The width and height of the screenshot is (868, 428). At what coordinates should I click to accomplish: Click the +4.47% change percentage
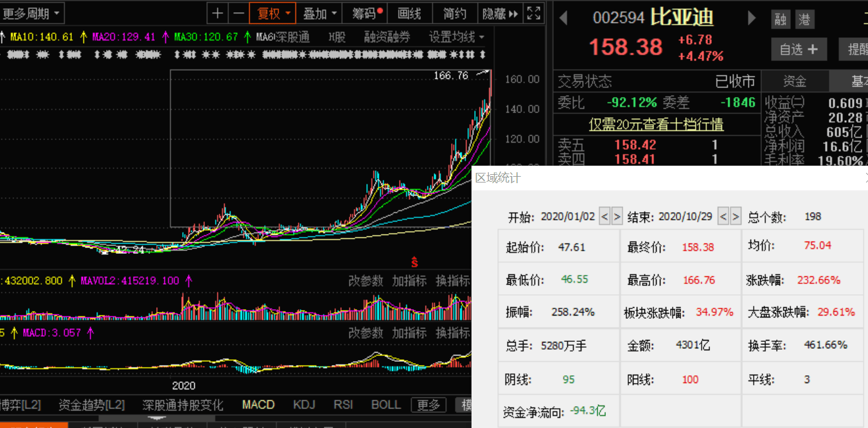point(700,56)
